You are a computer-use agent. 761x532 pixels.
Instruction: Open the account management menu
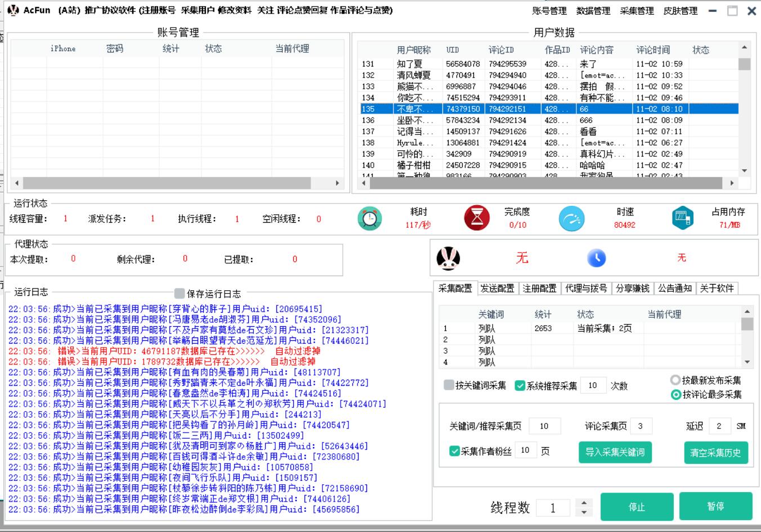[549, 11]
